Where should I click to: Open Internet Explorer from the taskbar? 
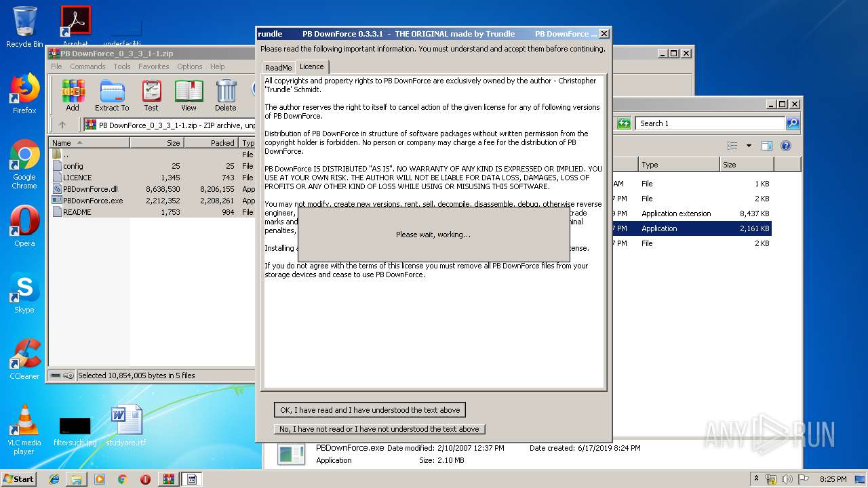54,479
